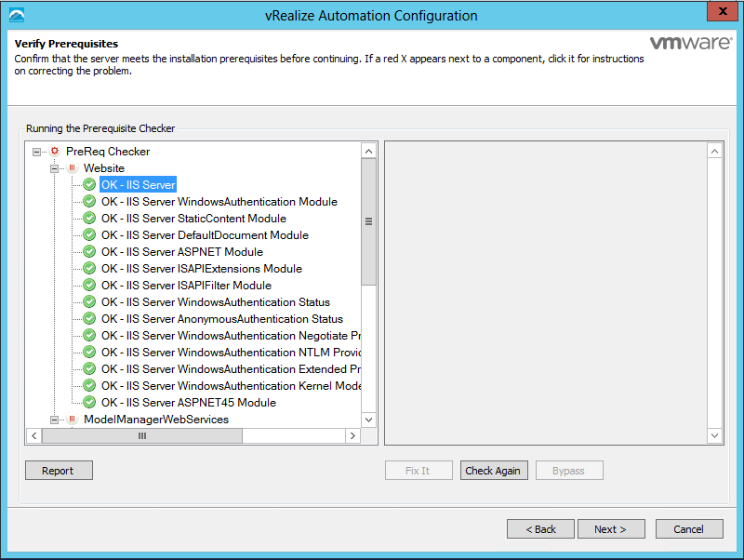Click green check for IIS Server DefaultDocument Module
This screenshot has height=560, width=744.
(x=89, y=235)
